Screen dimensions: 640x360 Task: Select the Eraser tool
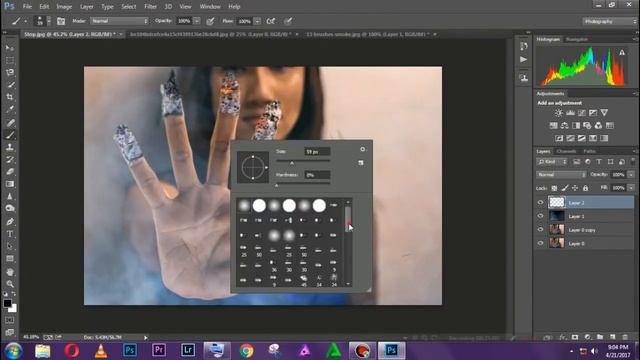[x=10, y=171]
